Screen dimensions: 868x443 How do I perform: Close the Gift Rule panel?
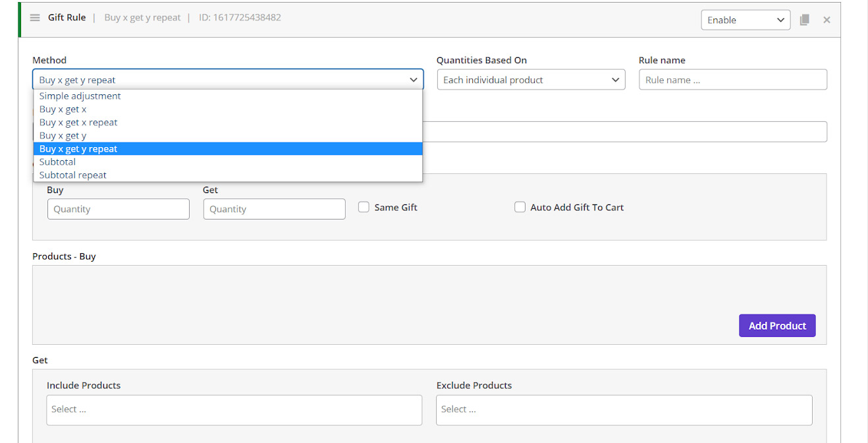point(827,20)
